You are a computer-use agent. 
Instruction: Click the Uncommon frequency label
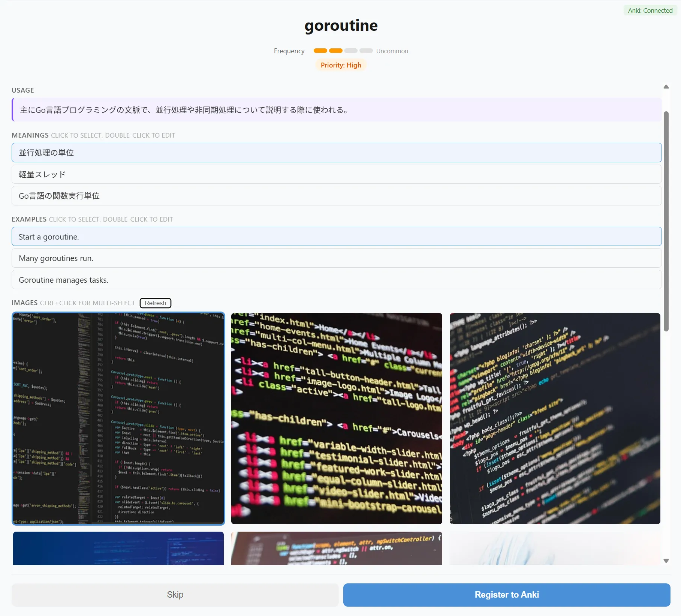392,51
